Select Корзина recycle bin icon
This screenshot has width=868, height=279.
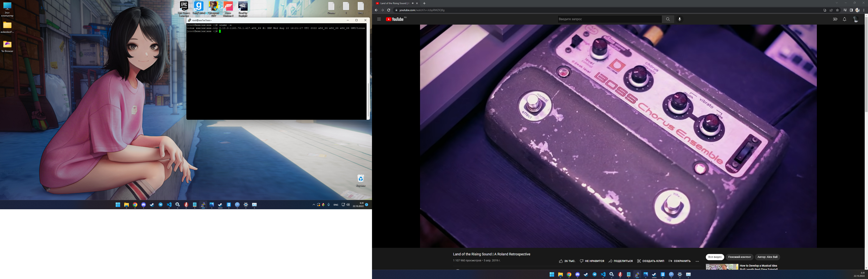pos(361,181)
